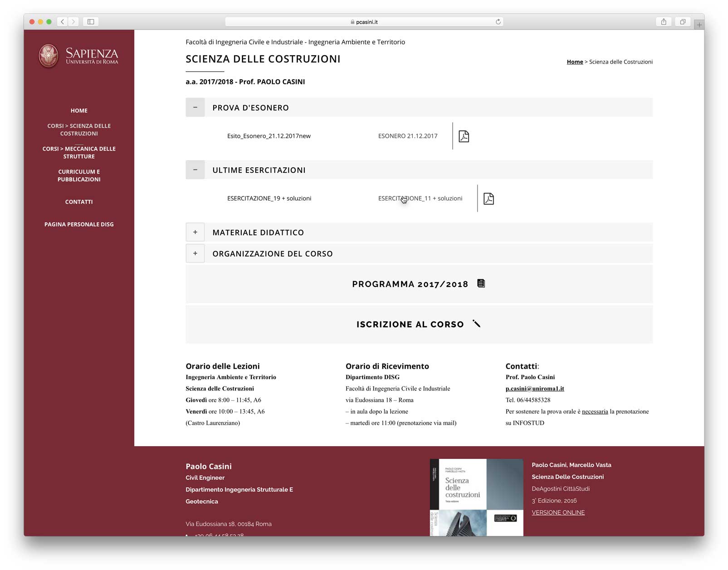Image resolution: width=728 pixels, height=570 pixels.
Task: Click the Sapienza Università di Roma logo
Action: pyautogui.click(x=78, y=56)
